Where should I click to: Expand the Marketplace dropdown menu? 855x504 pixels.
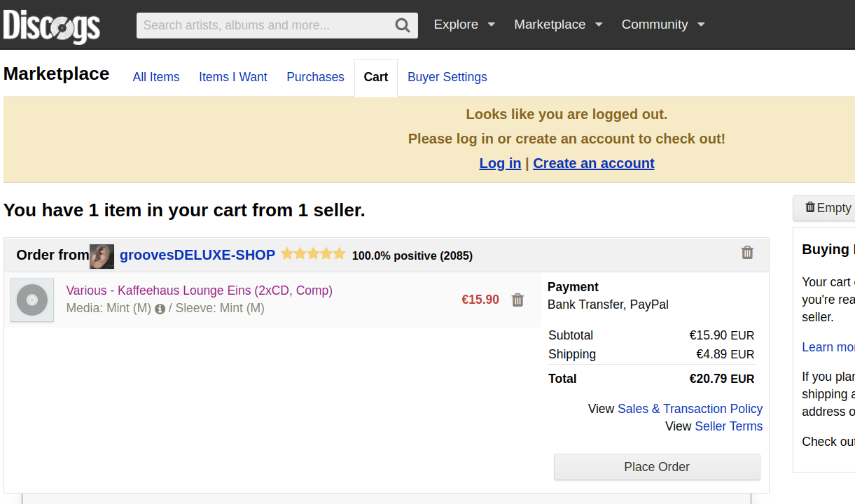click(x=558, y=24)
